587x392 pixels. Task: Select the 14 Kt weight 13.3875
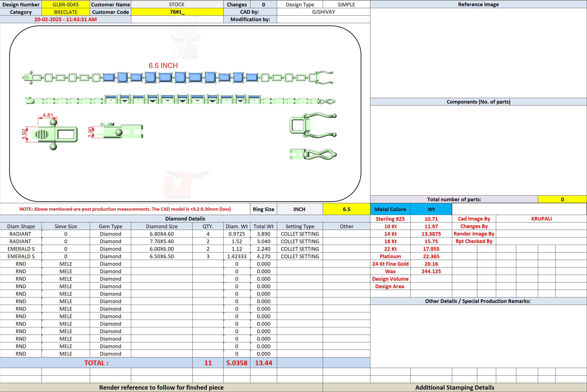(x=431, y=234)
